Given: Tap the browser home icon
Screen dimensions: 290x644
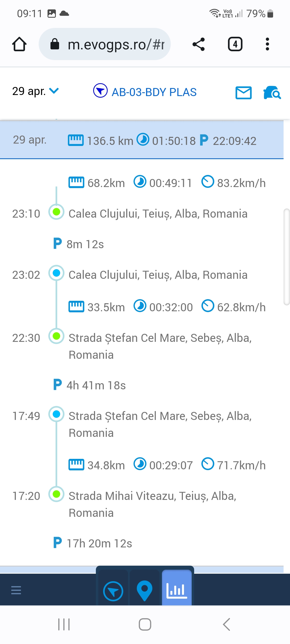Looking at the screenshot, I should [19, 44].
